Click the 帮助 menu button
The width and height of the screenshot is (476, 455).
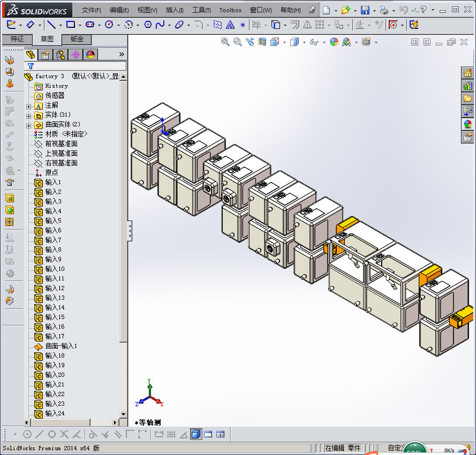[x=290, y=10]
